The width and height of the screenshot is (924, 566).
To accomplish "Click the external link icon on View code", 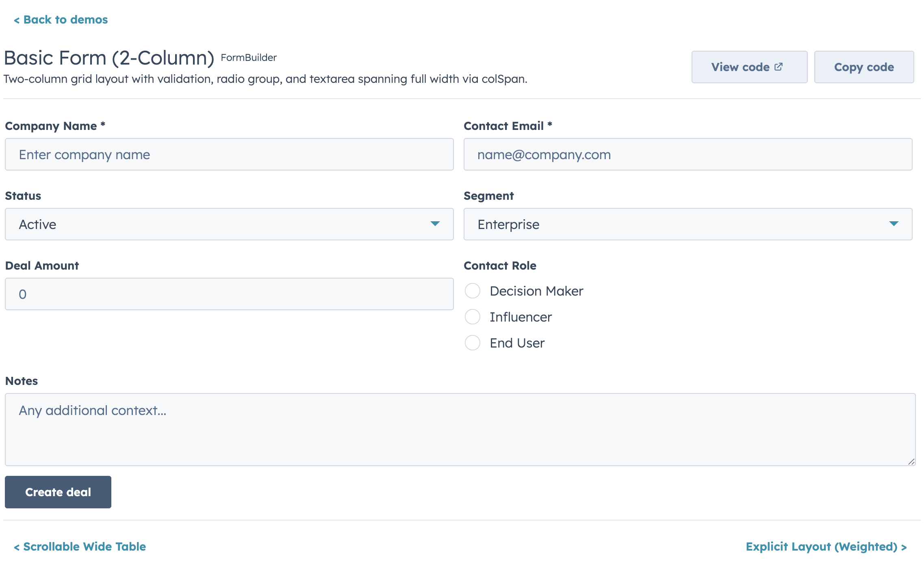I will click(x=778, y=67).
